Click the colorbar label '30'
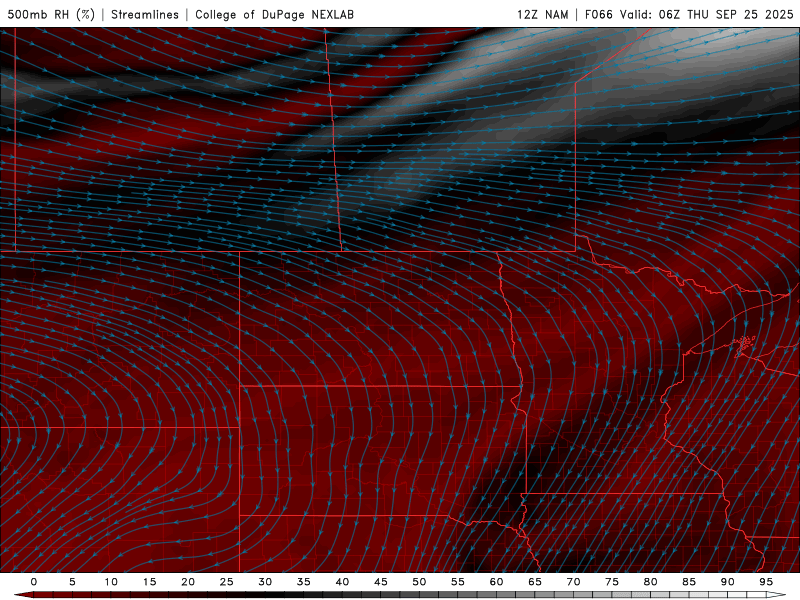The height and width of the screenshot is (600, 800). [265, 582]
